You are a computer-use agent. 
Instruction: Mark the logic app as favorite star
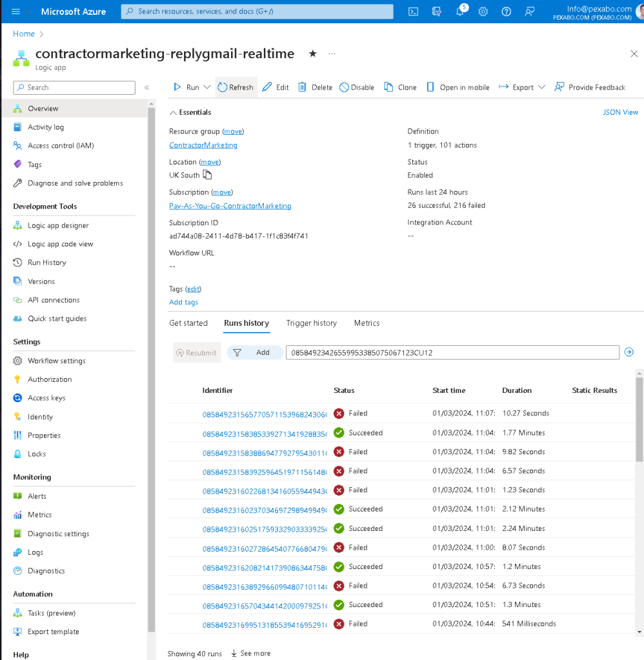(x=312, y=54)
